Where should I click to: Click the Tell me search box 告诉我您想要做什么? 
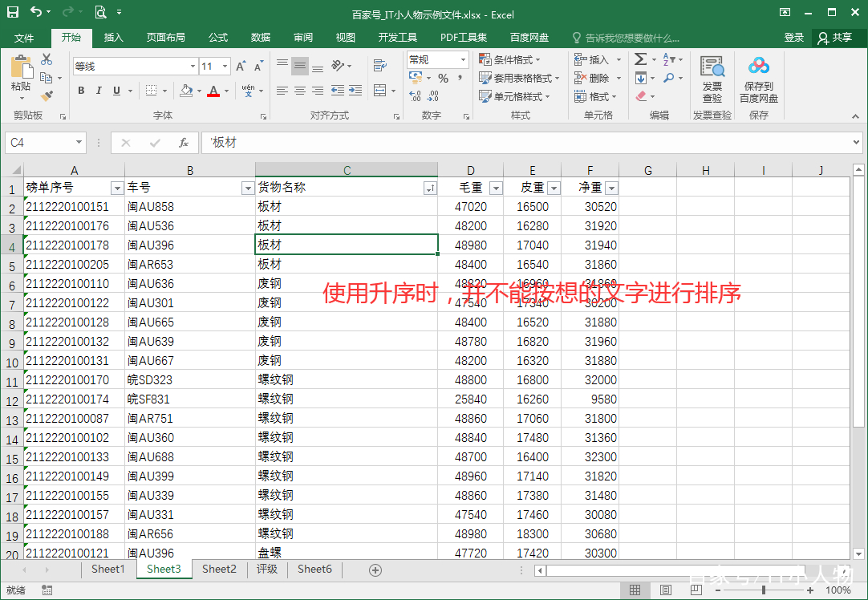point(626,38)
